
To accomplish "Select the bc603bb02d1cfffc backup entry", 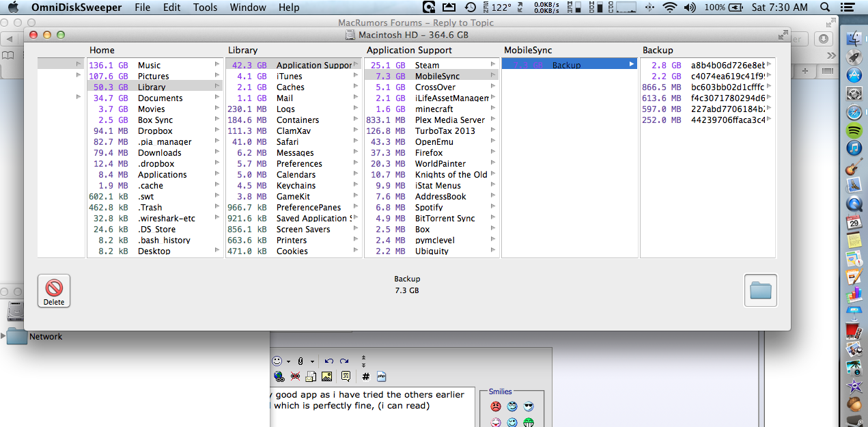I will coord(708,87).
